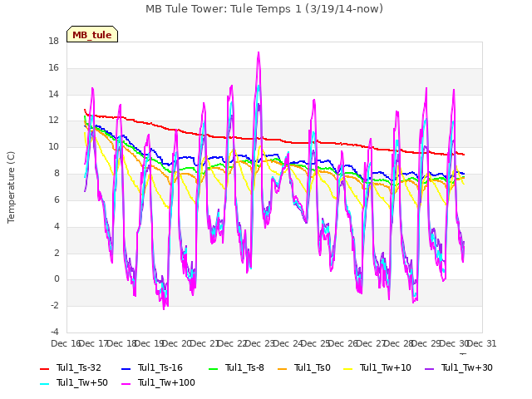Click the -4 y-axis tick label

(x=55, y=332)
